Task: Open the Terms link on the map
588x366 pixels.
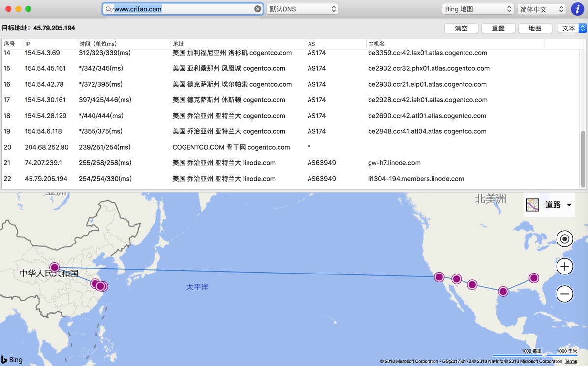Action: (571, 361)
